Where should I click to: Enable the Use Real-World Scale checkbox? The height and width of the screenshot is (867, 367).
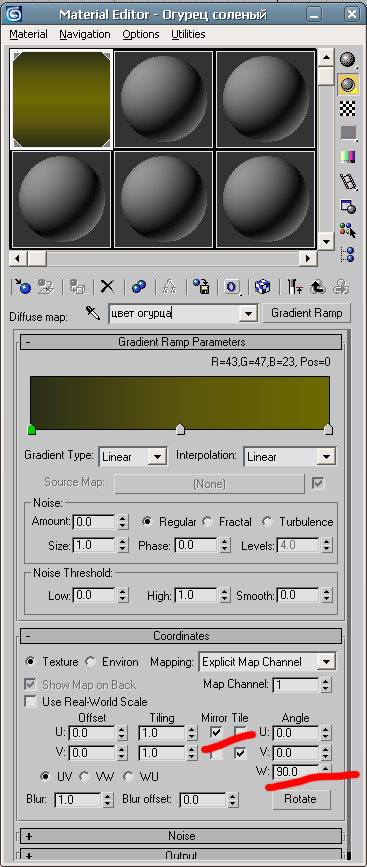pos(31,702)
